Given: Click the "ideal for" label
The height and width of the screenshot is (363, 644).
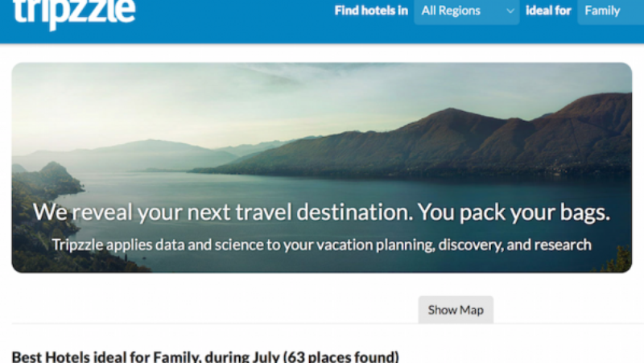Looking at the screenshot, I should tap(548, 11).
